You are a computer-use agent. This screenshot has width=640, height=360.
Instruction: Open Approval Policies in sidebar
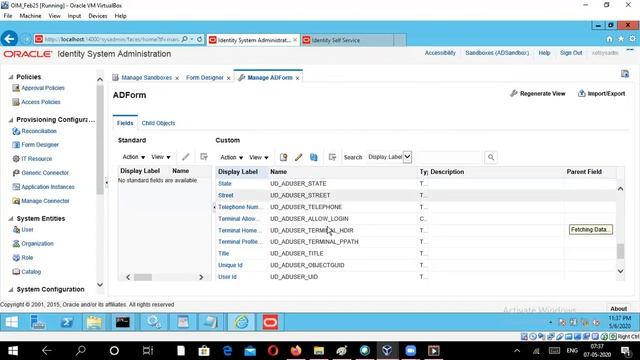coord(43,88)
